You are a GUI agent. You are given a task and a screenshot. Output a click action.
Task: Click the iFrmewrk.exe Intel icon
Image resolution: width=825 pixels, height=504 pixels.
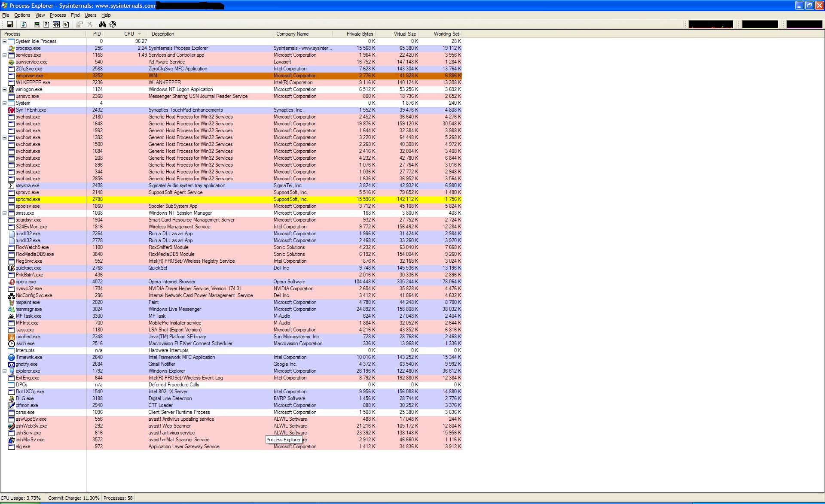click(12, 357)
